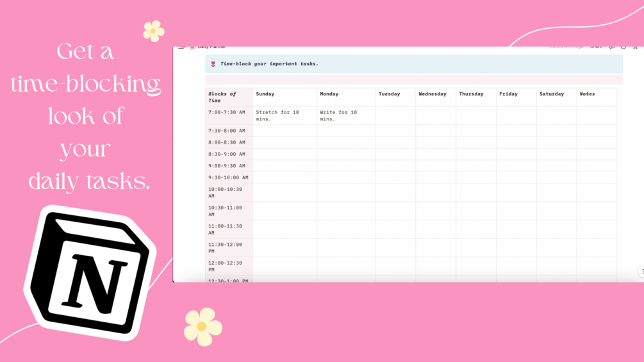The height and width of the screenshot is (362, 644).
Task: Click the tulip icon in the callout
Action: pos(213,64)
